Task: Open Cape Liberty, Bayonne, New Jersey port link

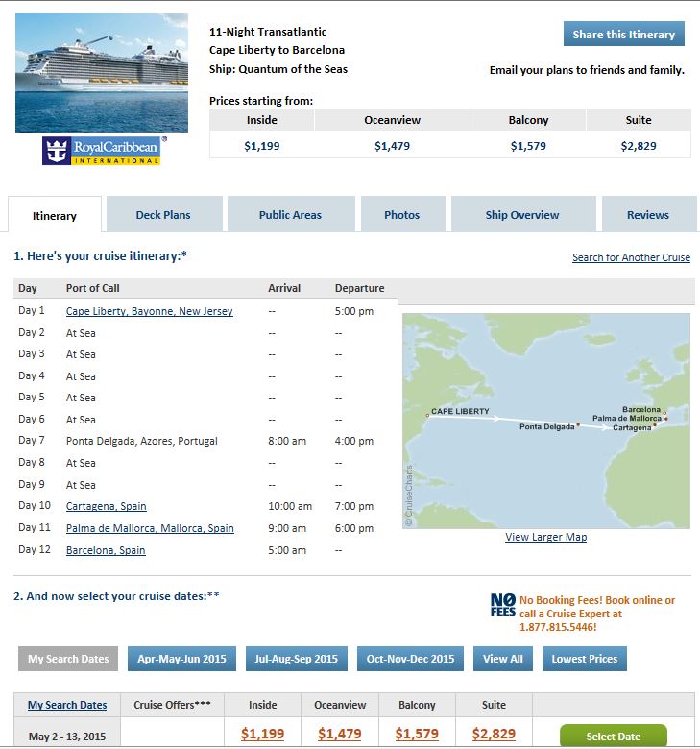Action: point(149,311)
